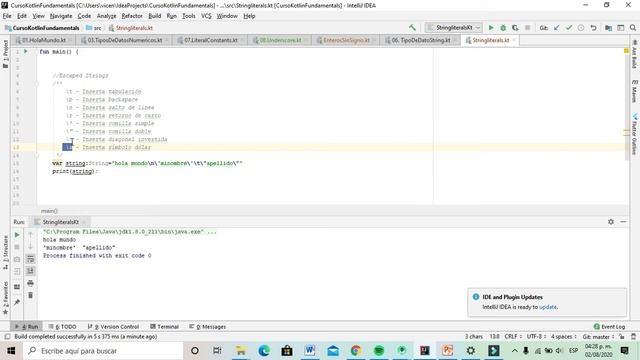Rerun program in Run panel
The height and width of the screenshot is (360, 640).
17,235
